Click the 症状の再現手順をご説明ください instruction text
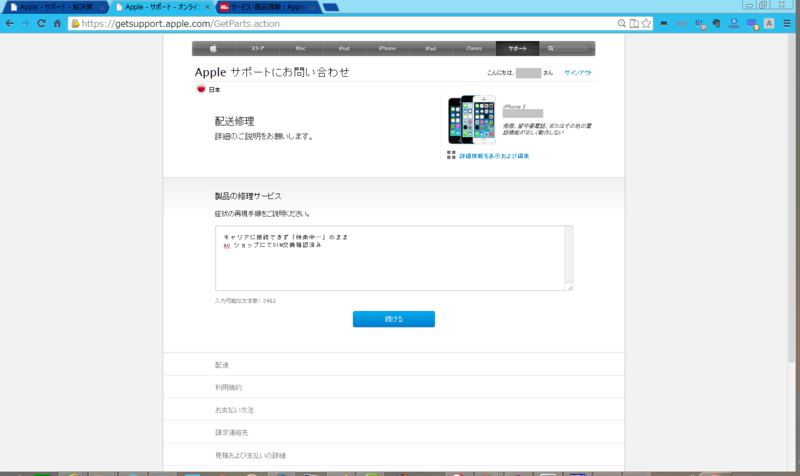 pos(262,214)
